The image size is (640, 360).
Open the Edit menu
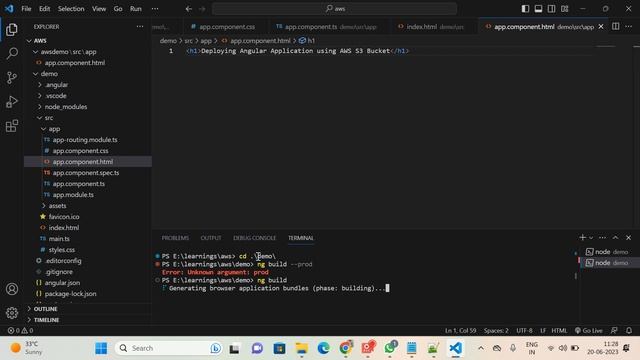point(44,9)
